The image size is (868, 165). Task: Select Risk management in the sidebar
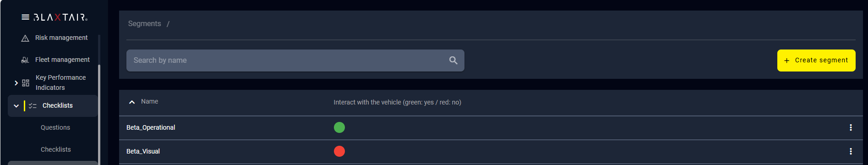61,38
